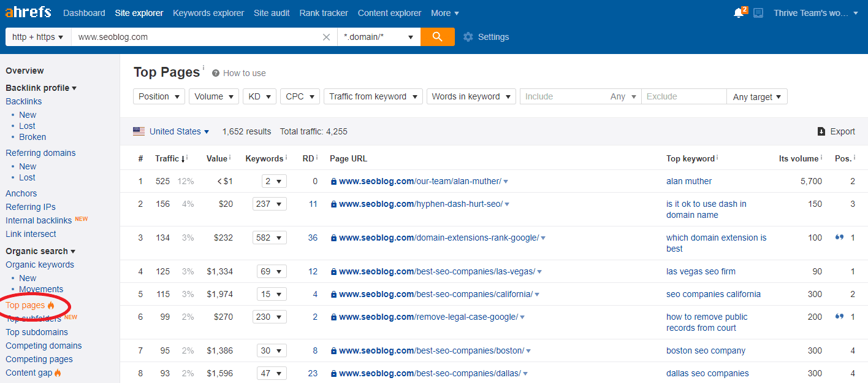Open the *.domain/* mode dropdown
This screenshot has height=383, width=868.
[x=379, y=37]
